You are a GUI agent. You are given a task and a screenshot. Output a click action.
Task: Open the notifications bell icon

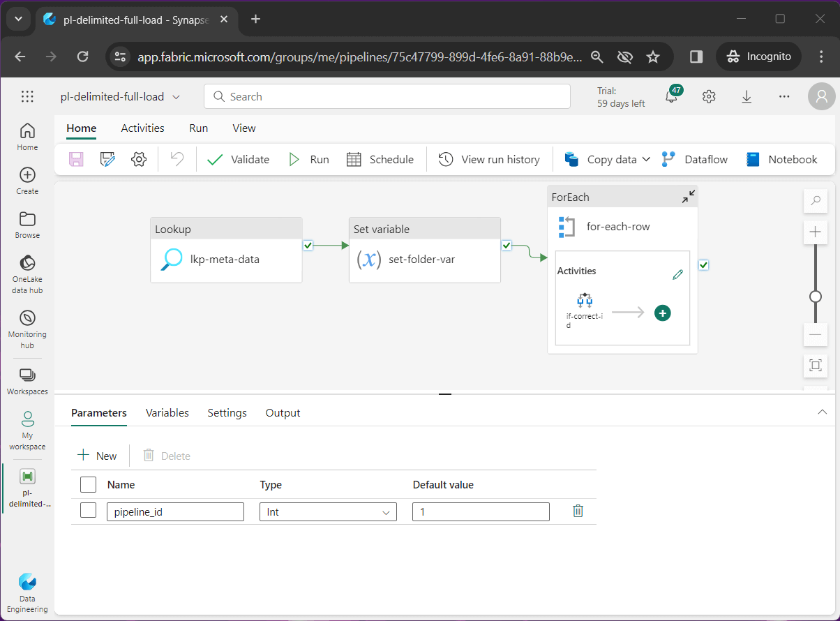pos(671,97)
